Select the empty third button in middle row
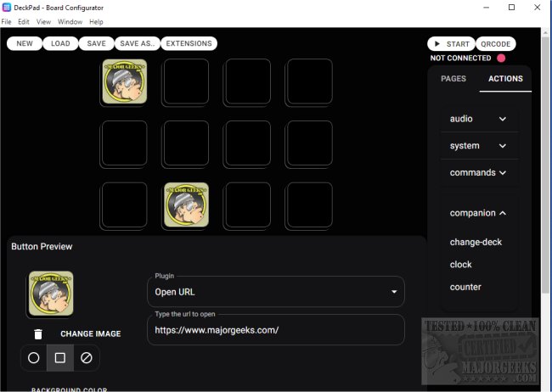This screenshot has width=552, height=392. coord(248,143)
